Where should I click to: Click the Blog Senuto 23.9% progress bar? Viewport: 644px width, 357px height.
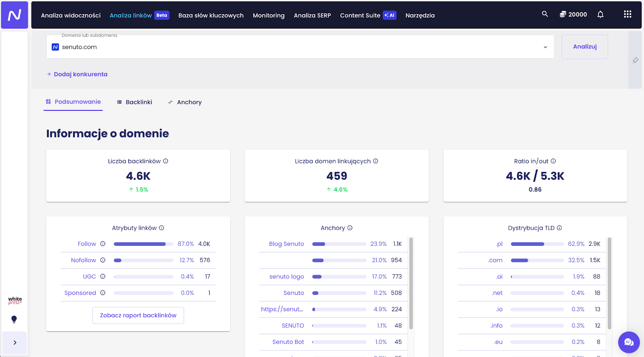point(339,244)
